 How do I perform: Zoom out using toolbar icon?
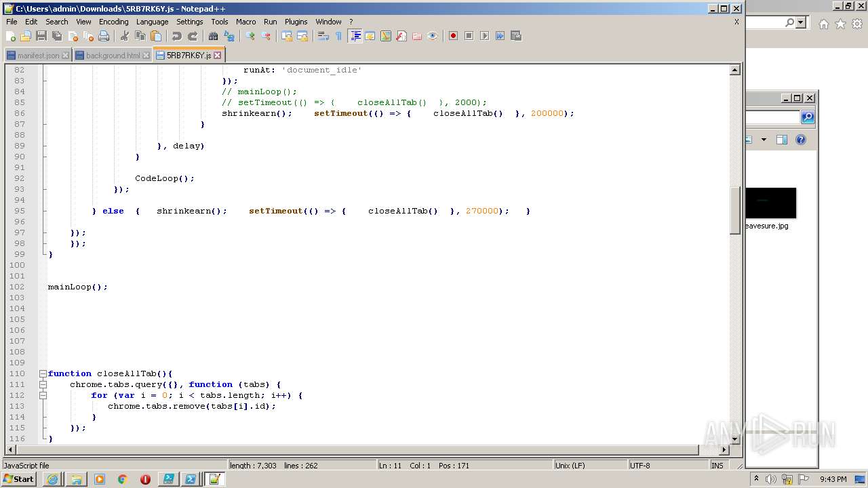tap(266, 36)
